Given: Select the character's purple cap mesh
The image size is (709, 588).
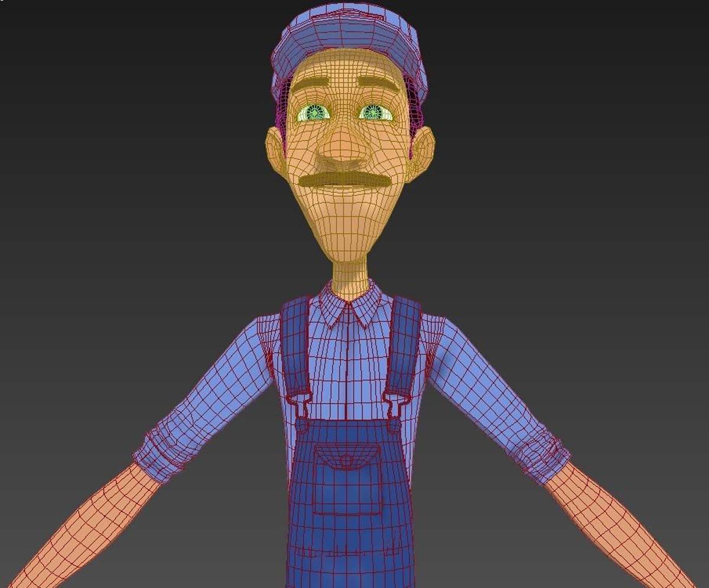Looking at the screenshot, I should coord(349,41).
